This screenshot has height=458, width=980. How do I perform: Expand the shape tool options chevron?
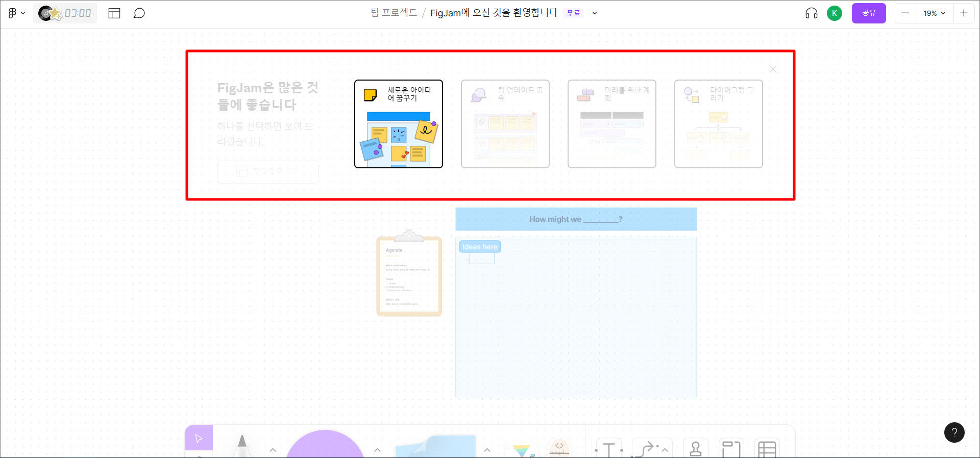click(377, 450)
